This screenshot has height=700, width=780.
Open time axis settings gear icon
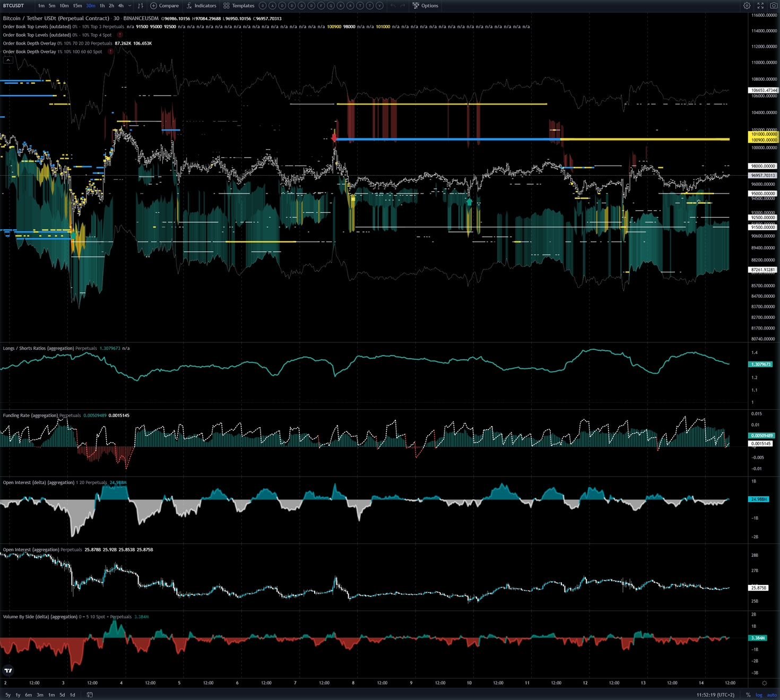click(x=764, y=683)
